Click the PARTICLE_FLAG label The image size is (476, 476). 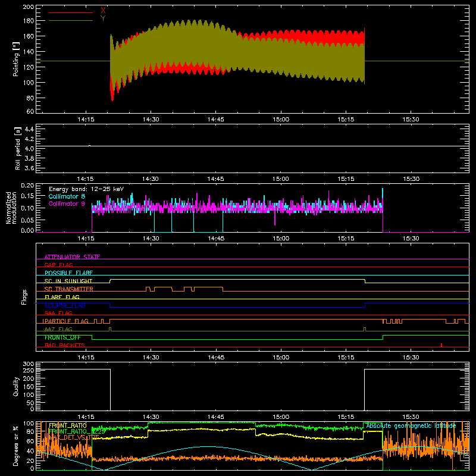(x=65, y=321)
